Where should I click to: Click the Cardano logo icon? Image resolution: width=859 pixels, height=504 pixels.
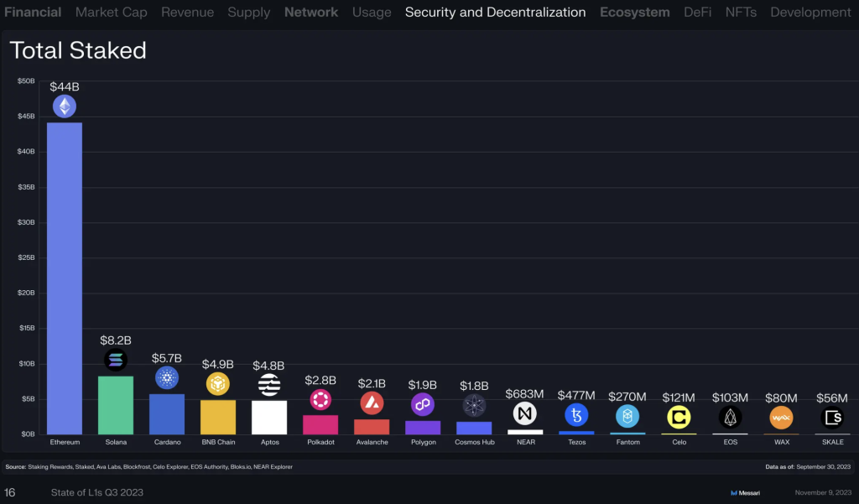[167, 378]
